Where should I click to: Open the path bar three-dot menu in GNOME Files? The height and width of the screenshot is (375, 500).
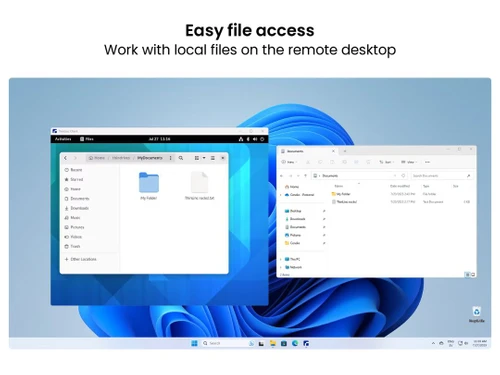(x=171, y=158)
